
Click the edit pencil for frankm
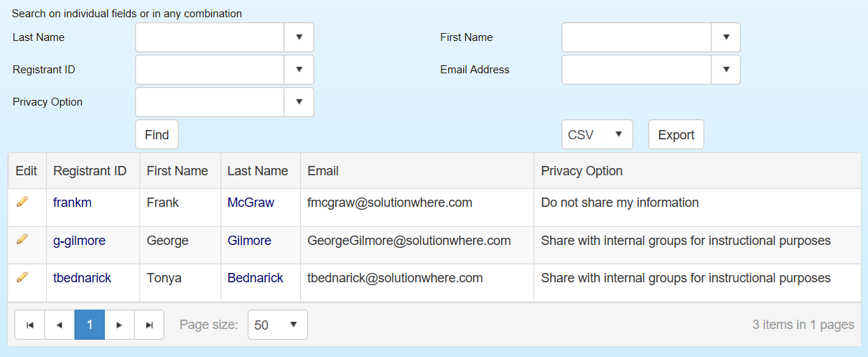22,202
